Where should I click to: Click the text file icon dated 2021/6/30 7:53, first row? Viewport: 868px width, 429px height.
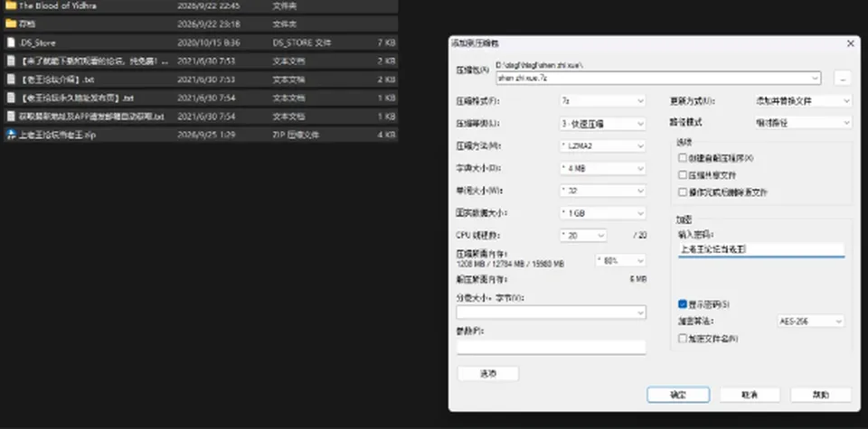coord(11,61)
